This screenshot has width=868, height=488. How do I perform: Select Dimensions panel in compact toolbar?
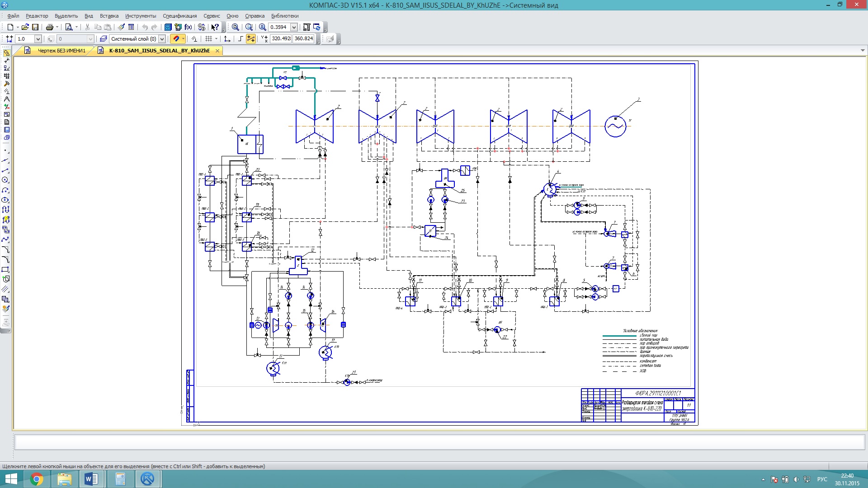[6, 61]
